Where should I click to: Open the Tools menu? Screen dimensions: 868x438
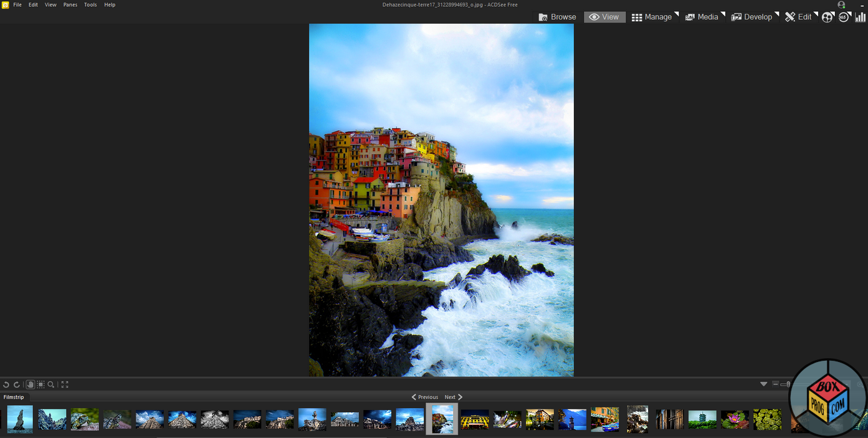pyautogui.click(x=90, y=4)
